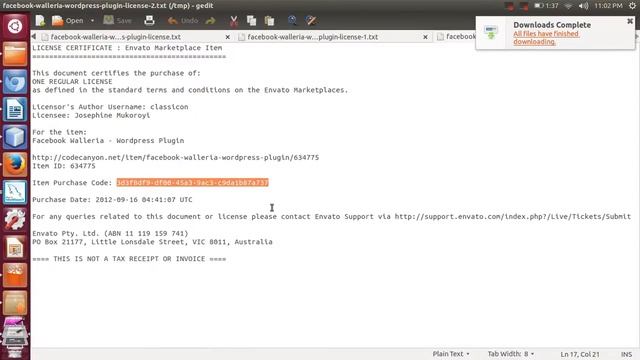640x360 pixels.
Task: Click Licensee: Josephine Mukoroyi line
Action: coord(91,116)
